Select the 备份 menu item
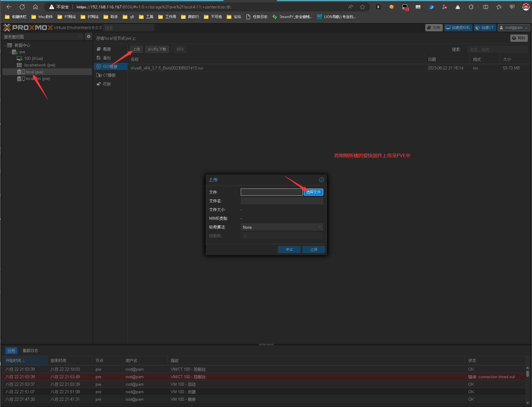532x407 pixels. click(x=107, y=58)
